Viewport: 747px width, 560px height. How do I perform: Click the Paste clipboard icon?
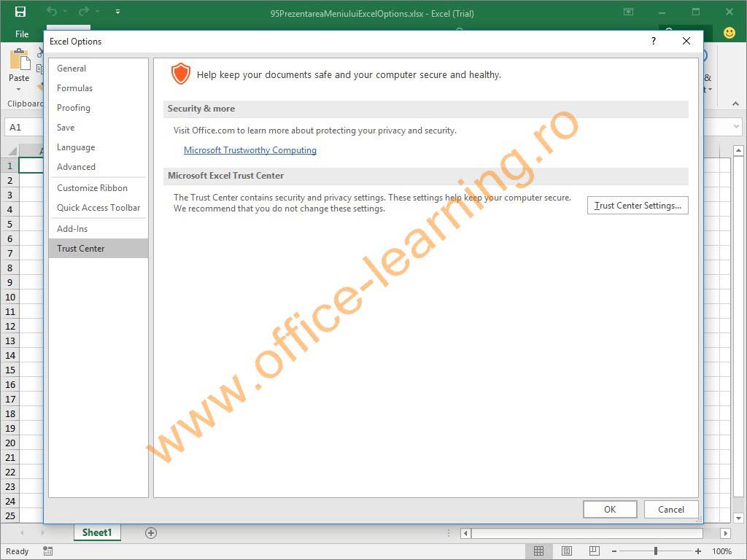pyautogui.click(x=20, y=60)
